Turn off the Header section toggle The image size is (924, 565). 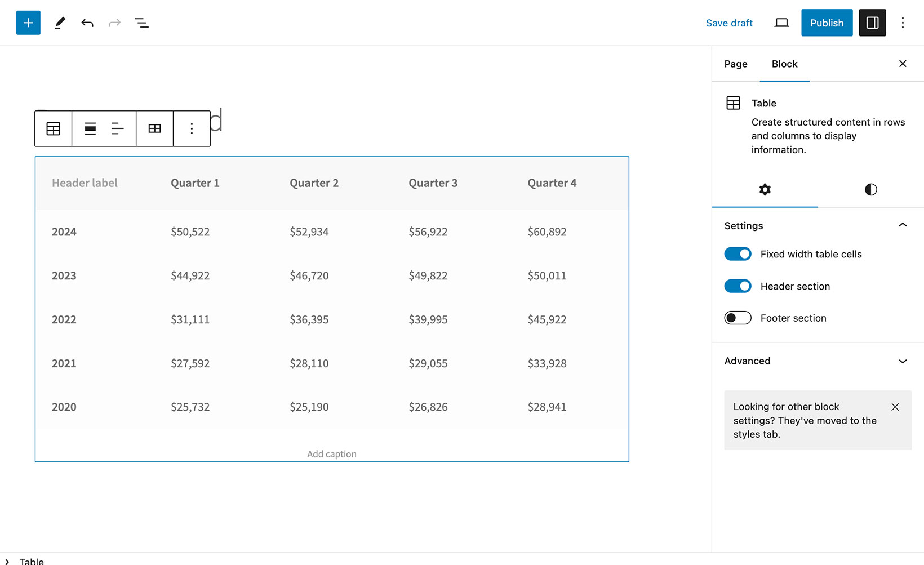pos(738,286)
